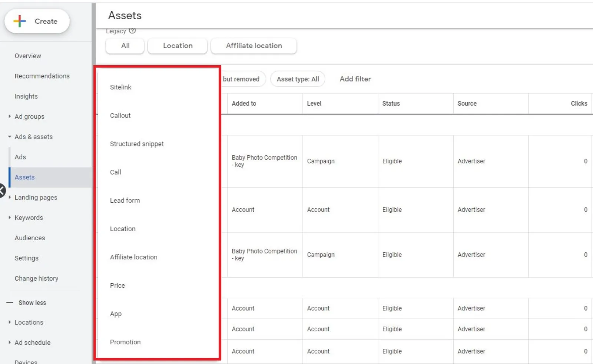Expand the Ad groups section
Image resolution: width=593 pixels, height=364 pixels.
click(10, 116)
